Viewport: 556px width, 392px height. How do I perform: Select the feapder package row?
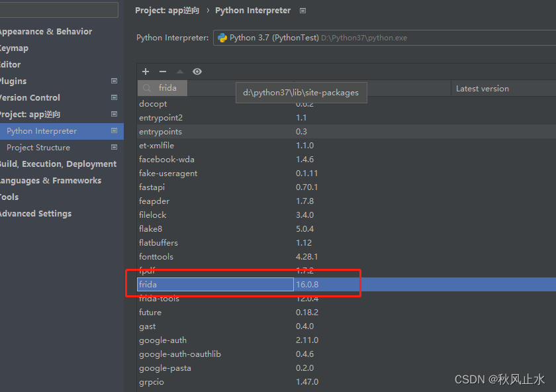click(x=346, y=201)
